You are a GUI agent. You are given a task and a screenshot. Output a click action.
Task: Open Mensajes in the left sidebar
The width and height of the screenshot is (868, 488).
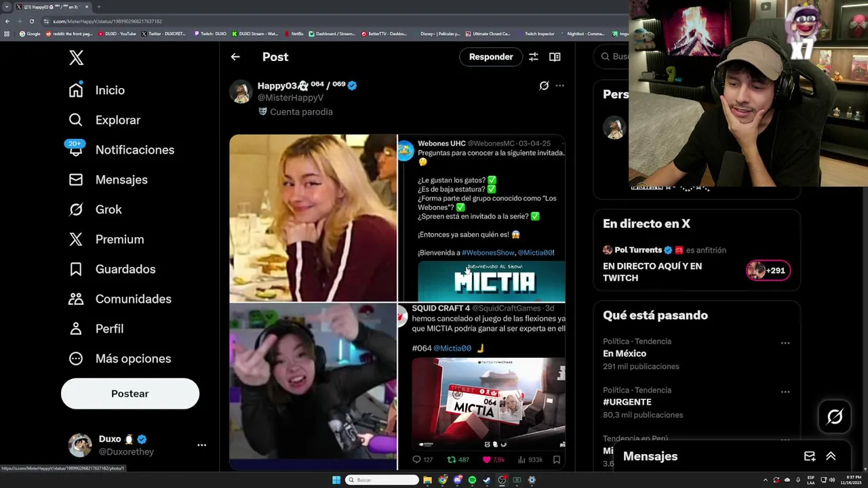pos(107,180)
